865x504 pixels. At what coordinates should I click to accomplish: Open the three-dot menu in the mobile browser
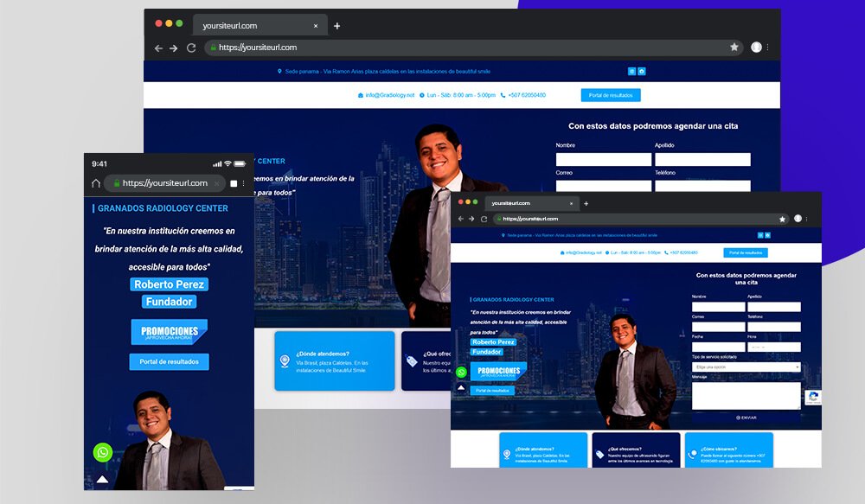point(244,183)
